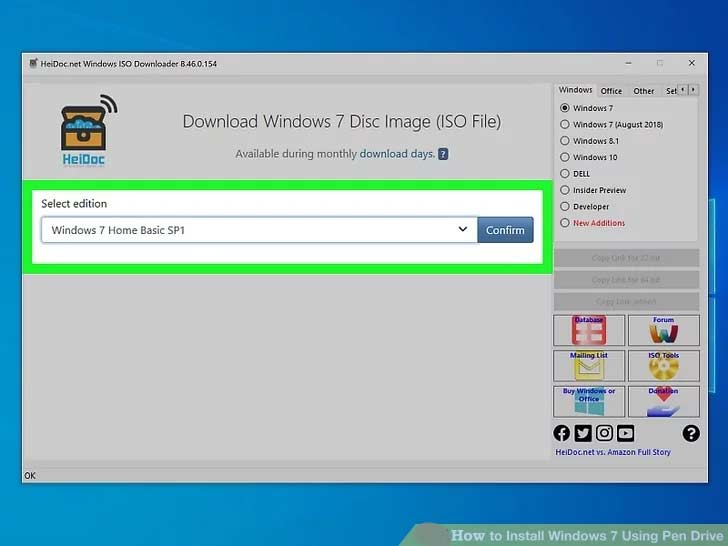This screenshot has height=546, width=728.
Task: Click the HeiDoc treasure chest logo
Action: 88,130
